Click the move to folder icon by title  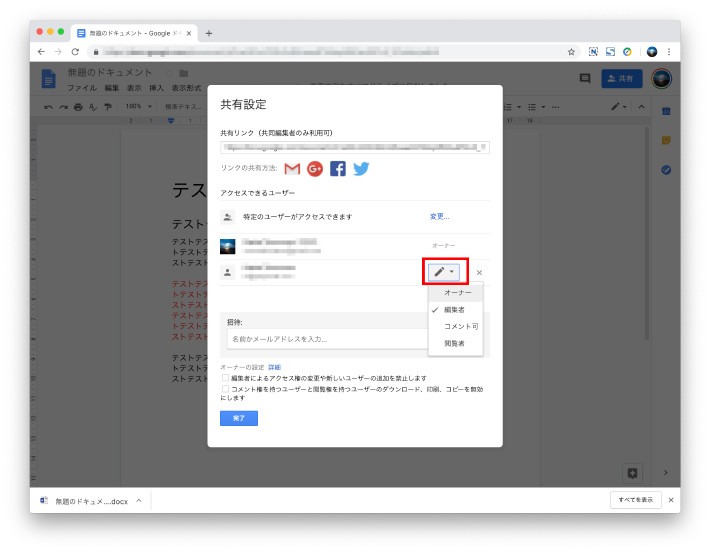pyautogui.click(x=183, y=73)
